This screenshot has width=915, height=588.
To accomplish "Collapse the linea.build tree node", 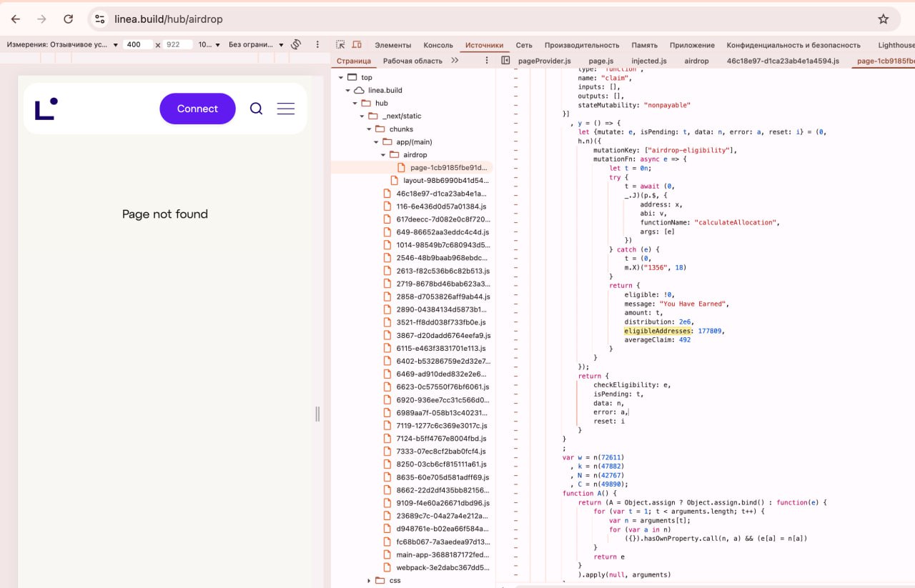I will pyautogui.click(x=348, y=90).
